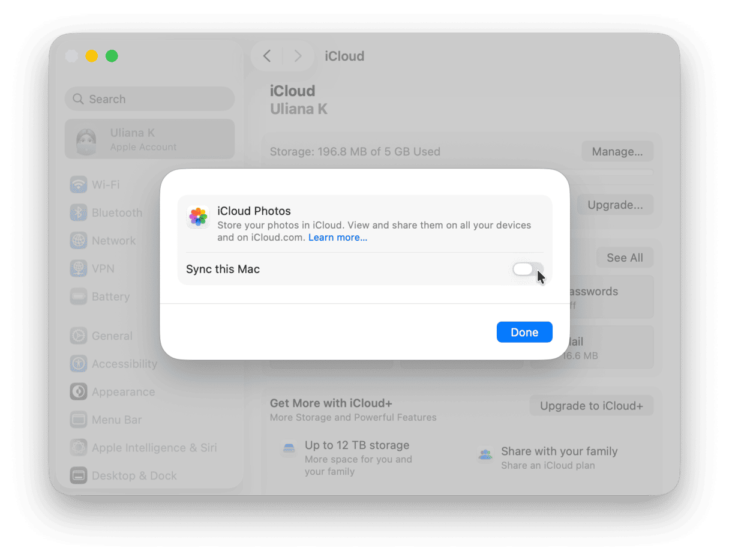Screen dimensions: 729x560
Task: Click the General gear icon
Action: click(x=79, y=336)
